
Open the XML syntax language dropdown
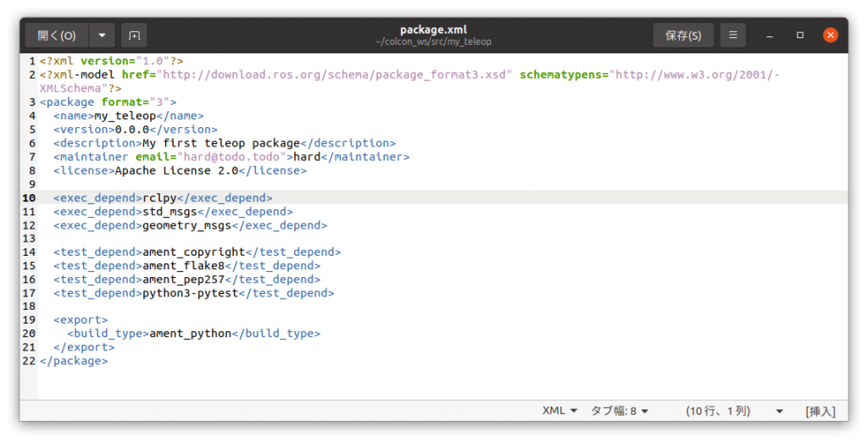(559, 411)
